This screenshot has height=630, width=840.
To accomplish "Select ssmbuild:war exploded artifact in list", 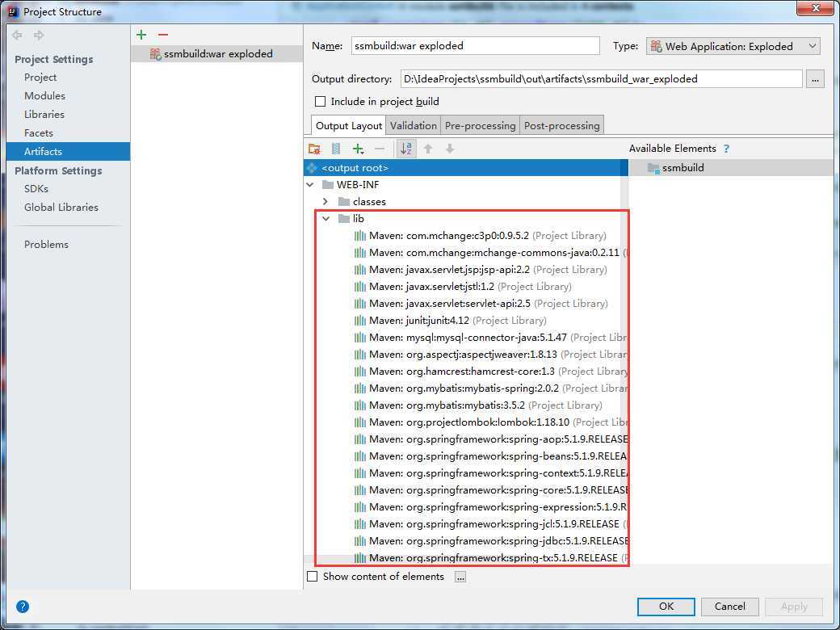I will click(216, 53).
